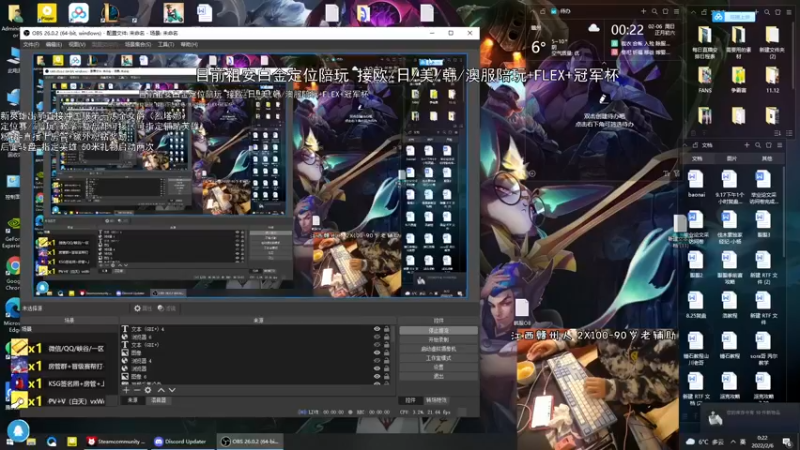The width and height of the screenshot is (800, 450).
Task: Open the 工具(T) menu in OBS
Action: (x=165, y=45)
